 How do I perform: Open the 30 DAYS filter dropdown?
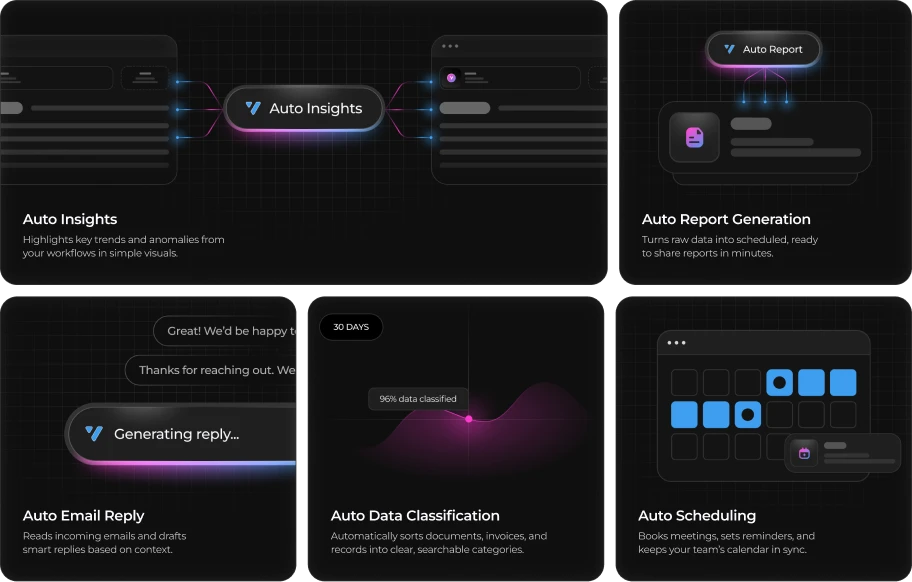coord(351,327)
